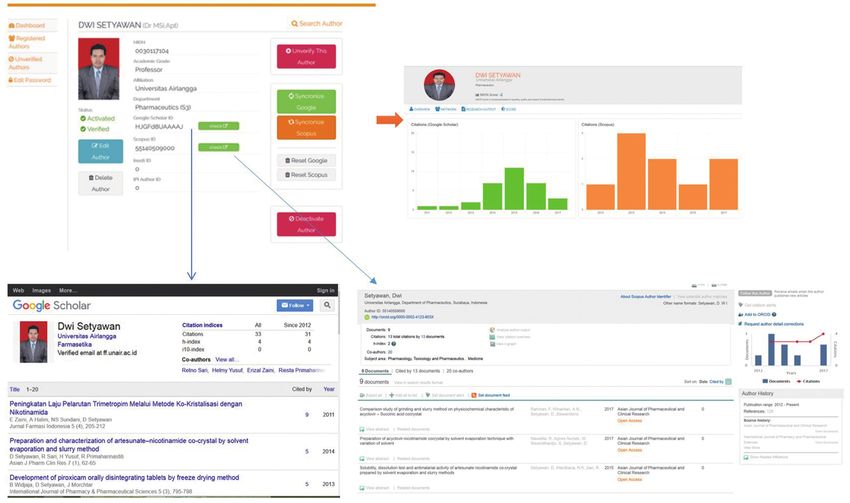Click Reset Google button
850x503 pixels.
[306, 160]
